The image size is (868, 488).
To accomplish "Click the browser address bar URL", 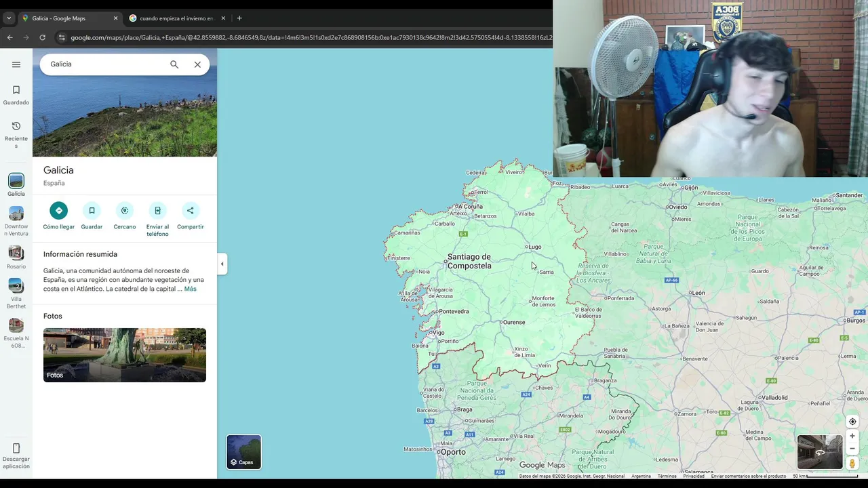I will (x=311, y=37).
